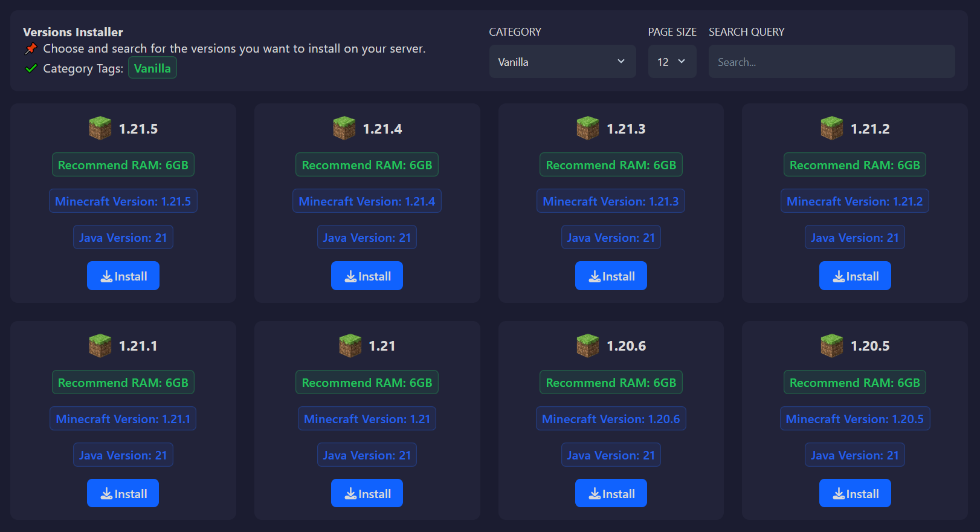Screen dimensions: 980x532
Task: Open the Page Size dropdown showing 12
Action: tap(672, 62)
